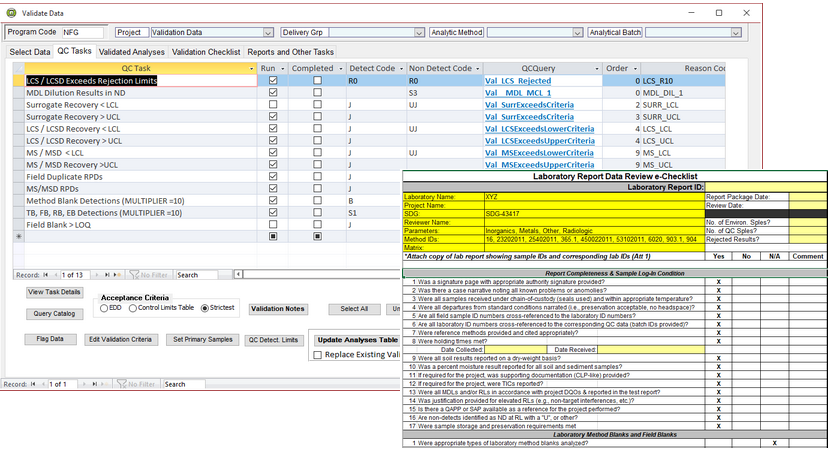Check Completed for MDL Dilution Results in ND
Image resolution: width=837 pixels, height=450 pixels.
coord(318,92)
